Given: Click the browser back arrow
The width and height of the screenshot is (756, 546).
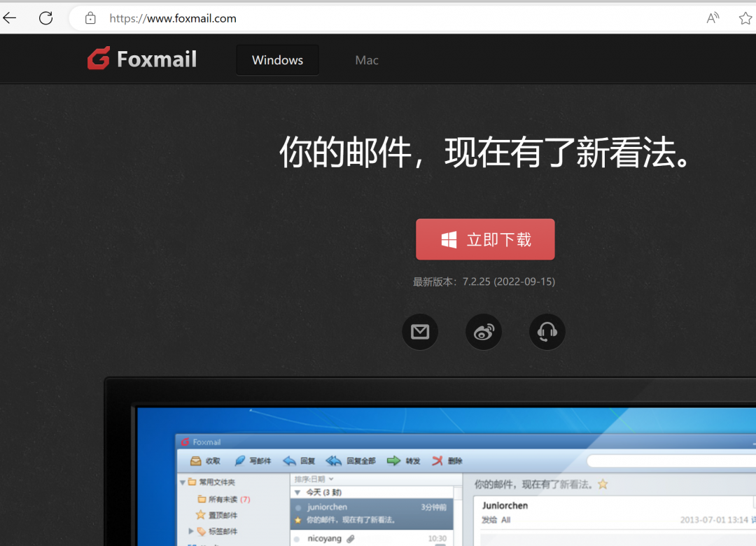Looking at the screenshot, I should [10, 18].
